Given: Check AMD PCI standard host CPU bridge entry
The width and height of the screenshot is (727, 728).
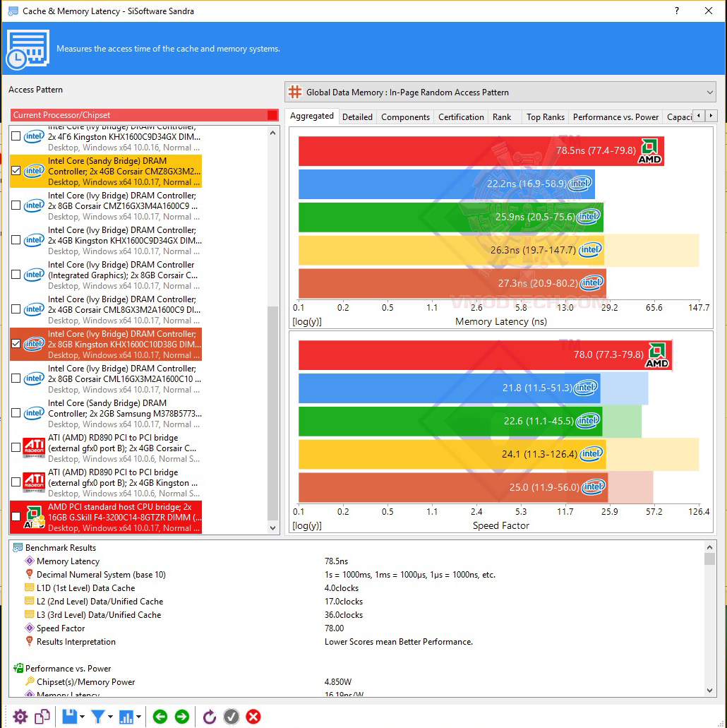Looking at the screenshot, I should click(x=16, y=516).
